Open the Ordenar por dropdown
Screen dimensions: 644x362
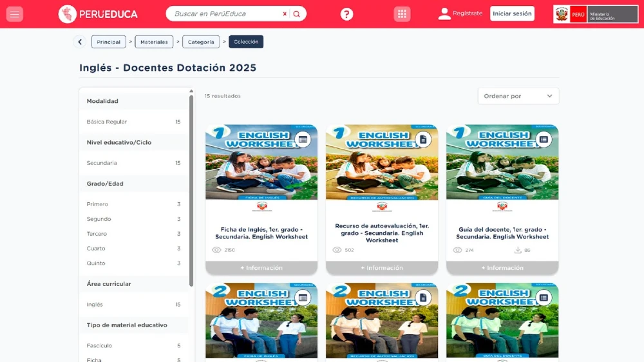coord(518,96)
